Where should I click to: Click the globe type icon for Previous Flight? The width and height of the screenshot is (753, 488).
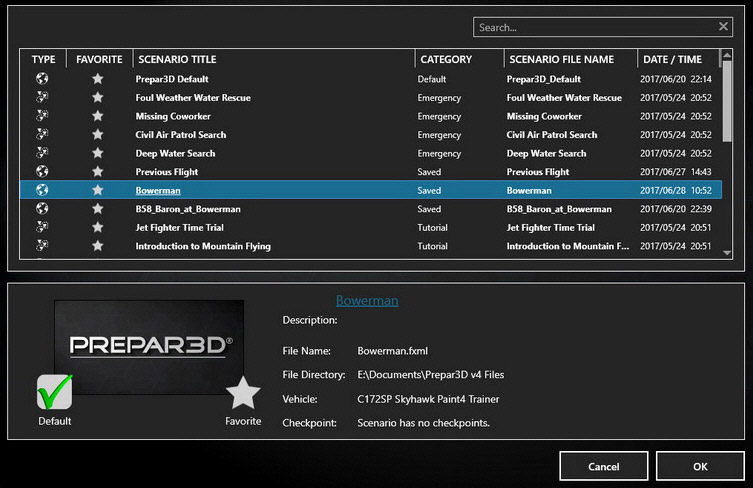42,172
